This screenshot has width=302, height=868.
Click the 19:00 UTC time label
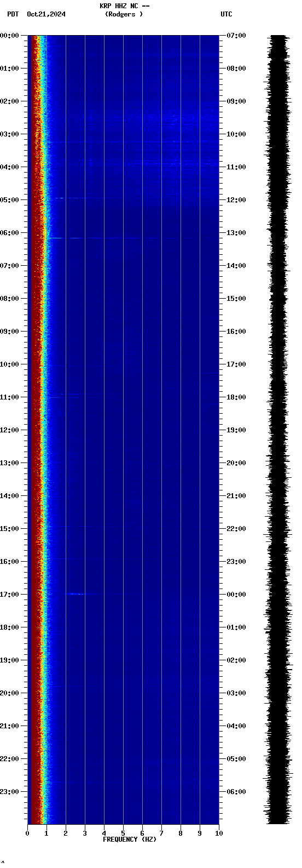tap(236, 430)
